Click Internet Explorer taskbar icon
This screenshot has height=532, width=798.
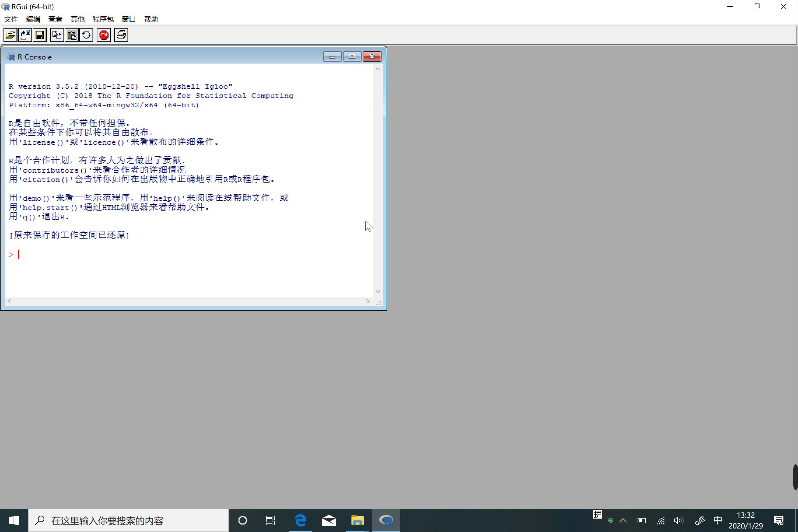[300, 520]
